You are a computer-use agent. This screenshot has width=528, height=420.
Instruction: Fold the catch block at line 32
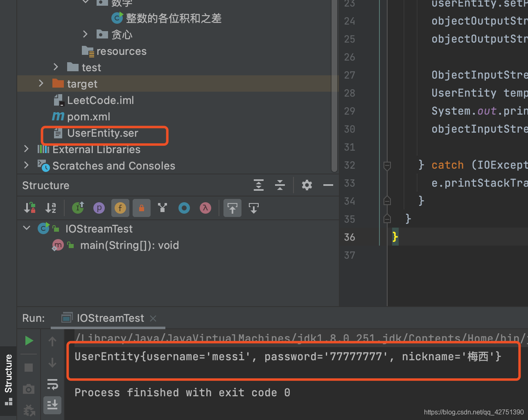(x=387, y=165)
